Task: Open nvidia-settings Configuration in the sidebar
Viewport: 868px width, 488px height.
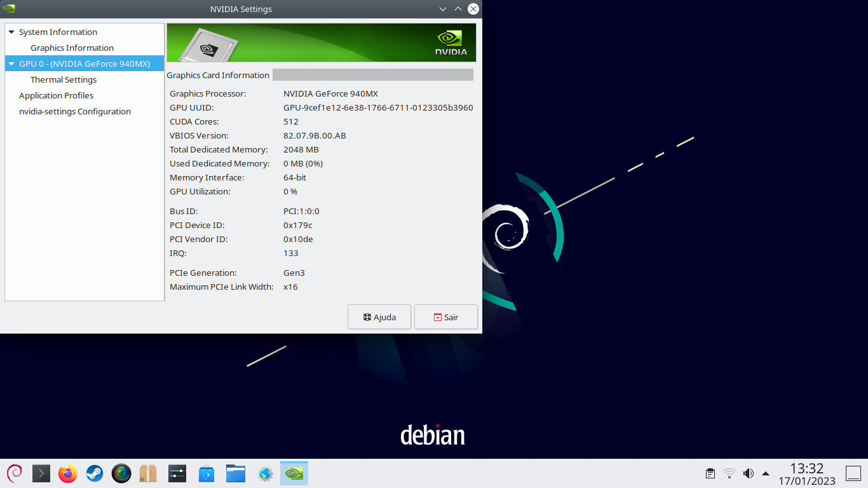Action: (75, 111)
